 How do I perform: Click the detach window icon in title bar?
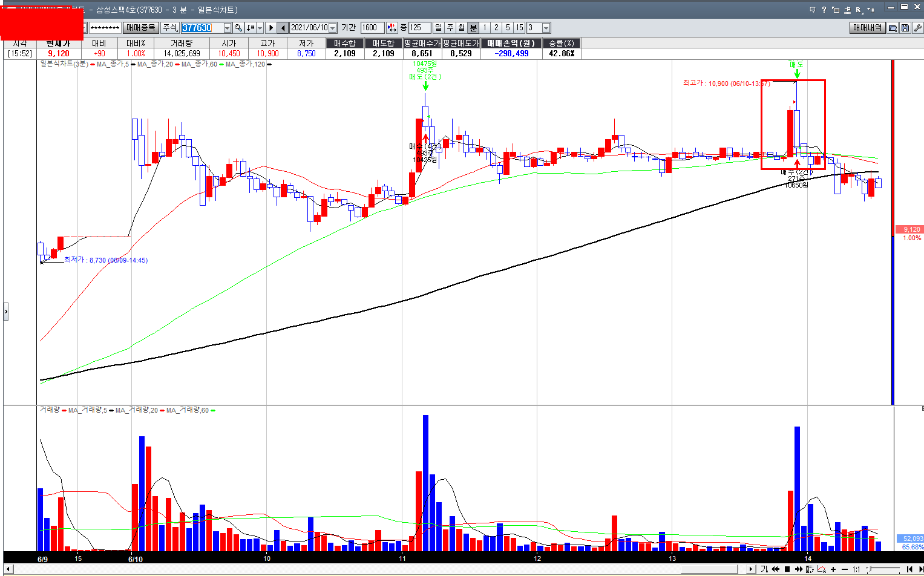836,10
